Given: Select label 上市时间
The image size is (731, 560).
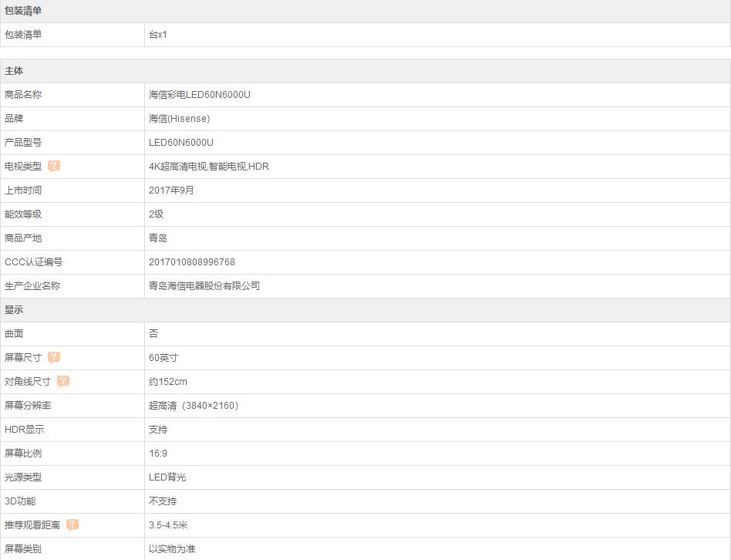Looking at the screenshot, I should point(23,191).
